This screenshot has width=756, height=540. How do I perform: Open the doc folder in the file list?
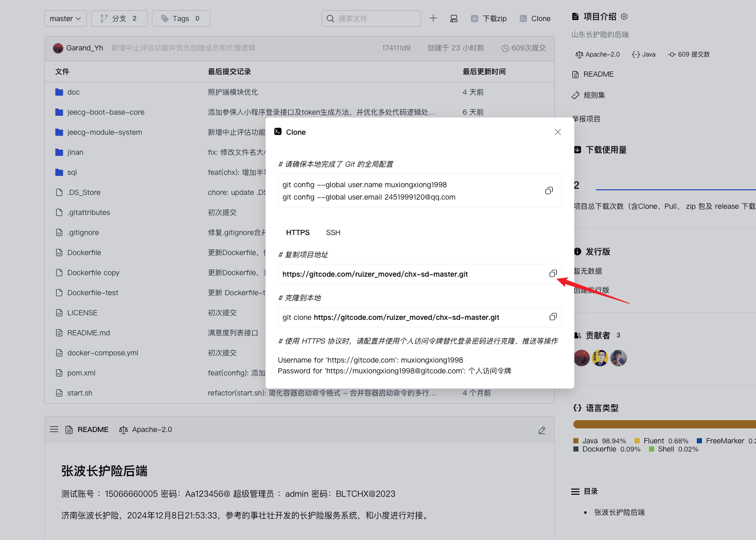click(73, 92)
